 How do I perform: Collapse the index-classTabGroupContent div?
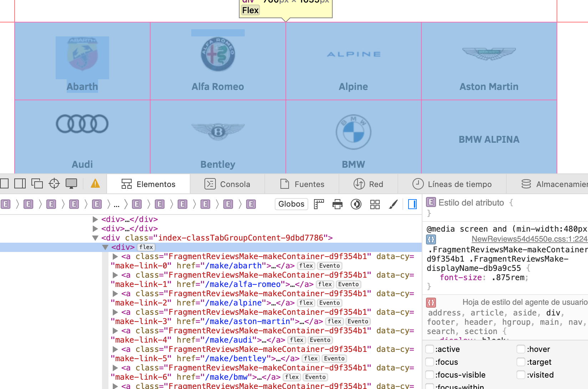[x=95, y=238]
